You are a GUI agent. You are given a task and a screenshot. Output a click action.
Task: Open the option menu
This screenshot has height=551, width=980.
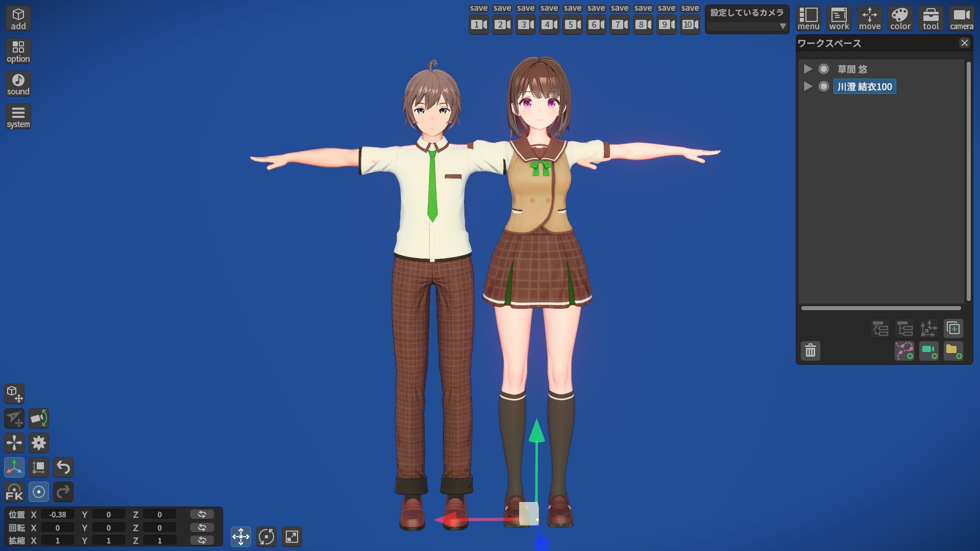click(x=18, y=52)
